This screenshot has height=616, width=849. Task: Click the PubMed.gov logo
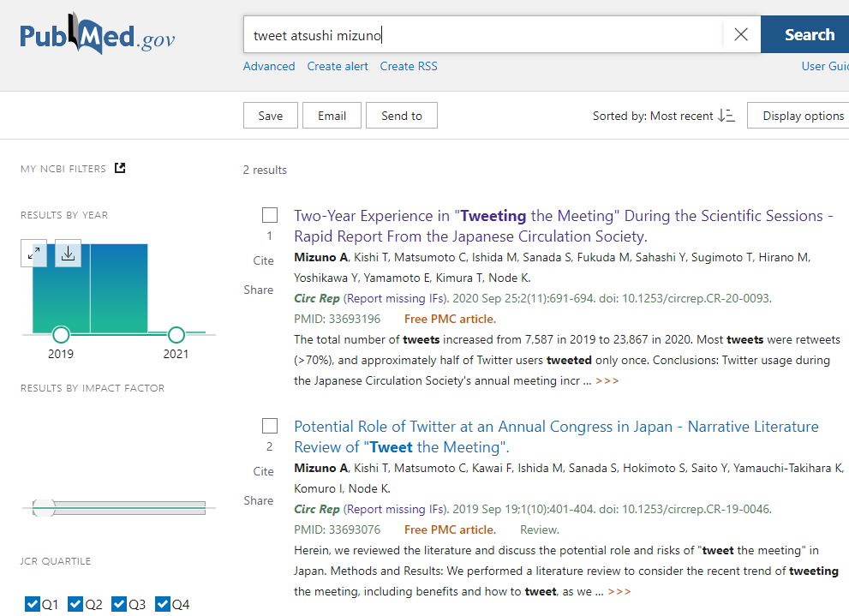[98, 33]
